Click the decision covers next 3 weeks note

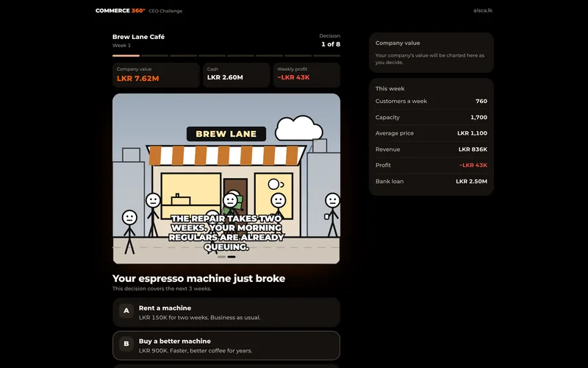point(162,289)
